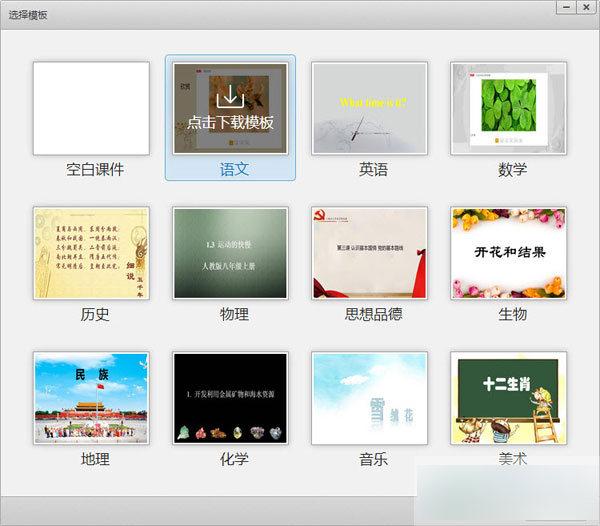This screenshot has height=526, width=600.
Task: Click the 思想品德 caption below thumbnail
Action: (373, 314)
